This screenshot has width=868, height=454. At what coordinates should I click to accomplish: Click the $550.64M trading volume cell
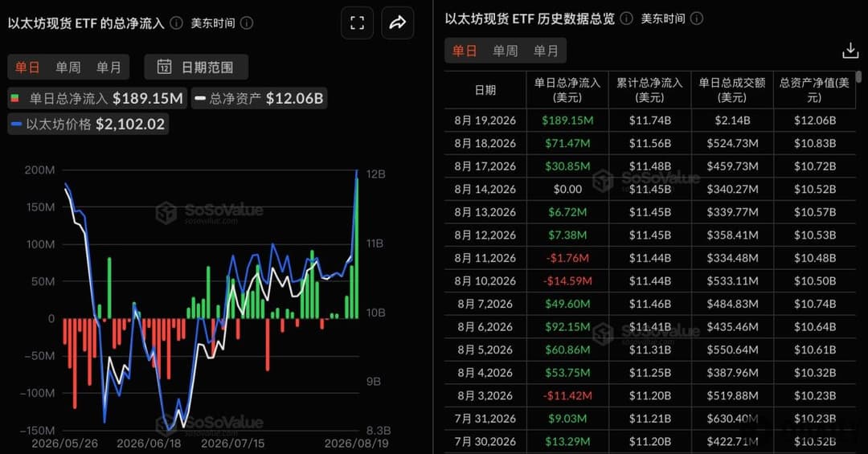click(732, 350)
